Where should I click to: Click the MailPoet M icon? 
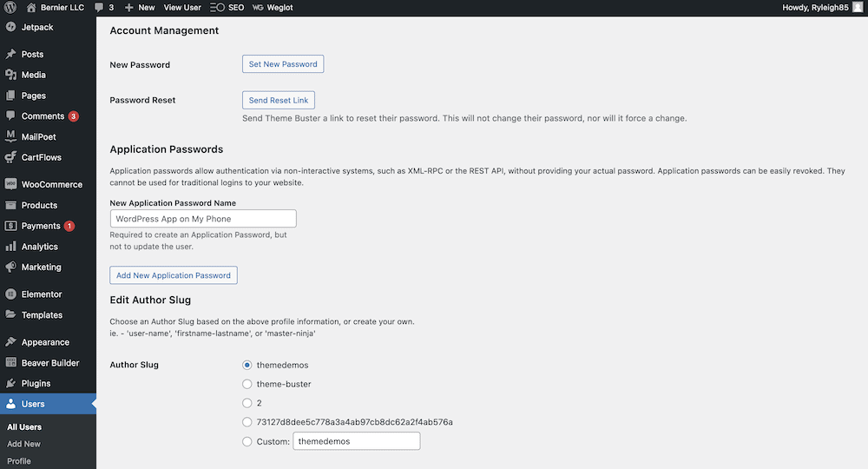(x=10, y=136)
